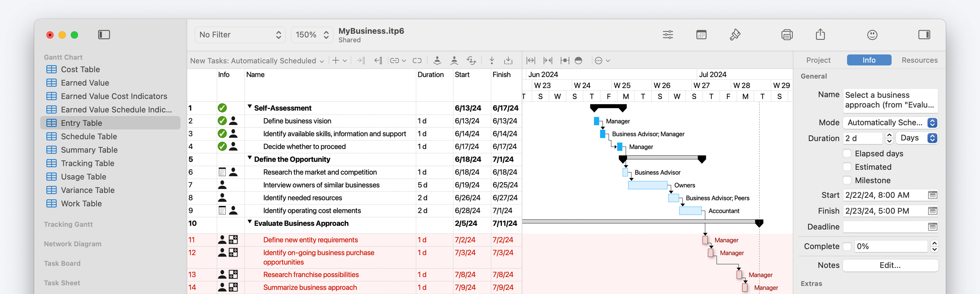Open New Tasks: Automatically Scheduled dropdown
Viewport: 980px width, 294px height.
[x=257, y=60]
